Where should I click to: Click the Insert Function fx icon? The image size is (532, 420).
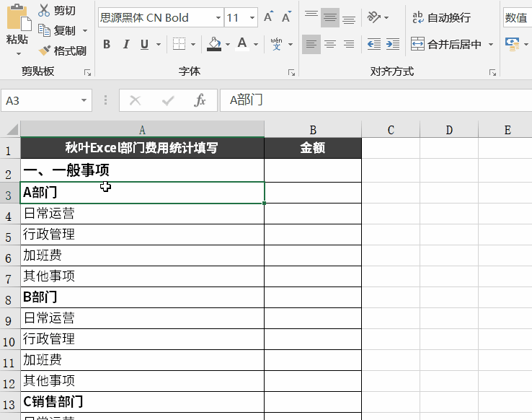point(200,100)
